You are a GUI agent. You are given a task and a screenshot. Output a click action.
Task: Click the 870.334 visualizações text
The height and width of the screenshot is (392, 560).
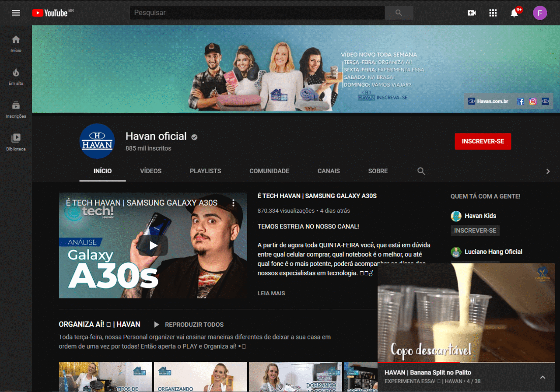286,210
